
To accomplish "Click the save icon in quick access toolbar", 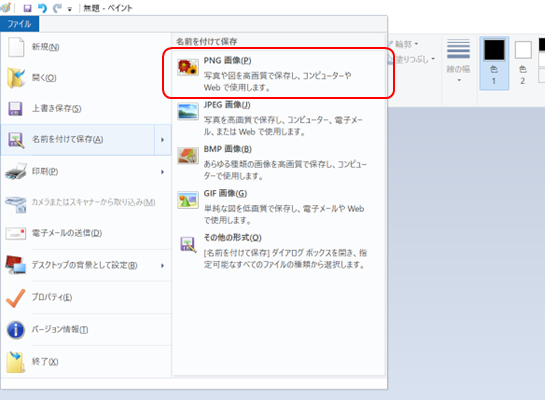I will [x=27, y=8].
